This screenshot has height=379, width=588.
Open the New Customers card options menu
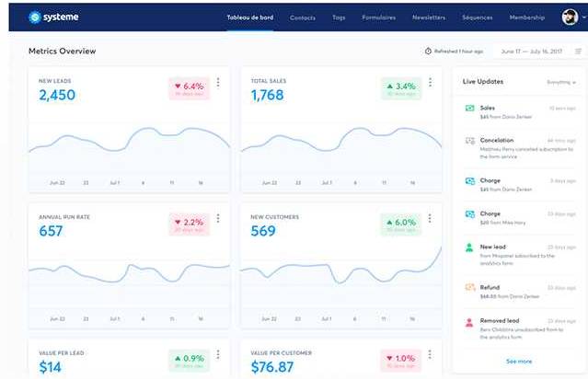(x=430, y=219)
